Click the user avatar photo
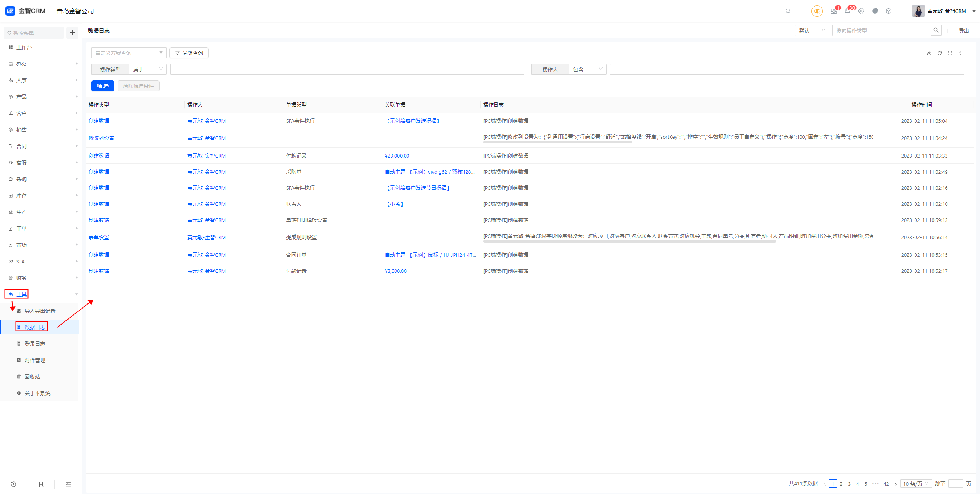 (918, 11)
